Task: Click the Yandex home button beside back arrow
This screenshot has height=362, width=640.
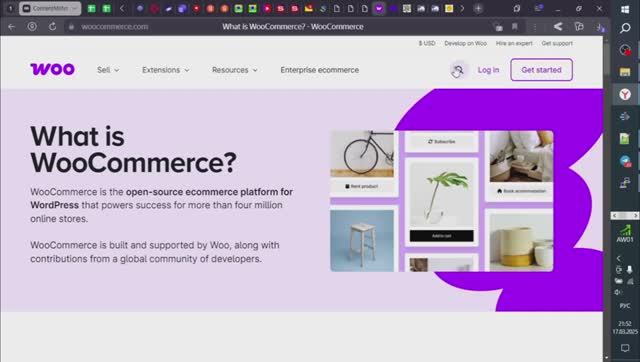Action: 32,27
